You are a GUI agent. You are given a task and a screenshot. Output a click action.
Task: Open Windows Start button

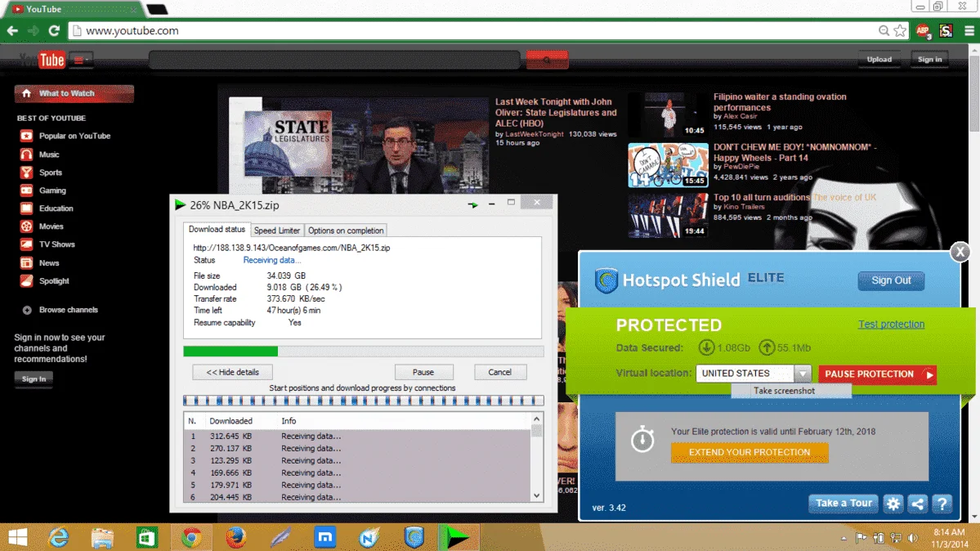coord(17,537)
